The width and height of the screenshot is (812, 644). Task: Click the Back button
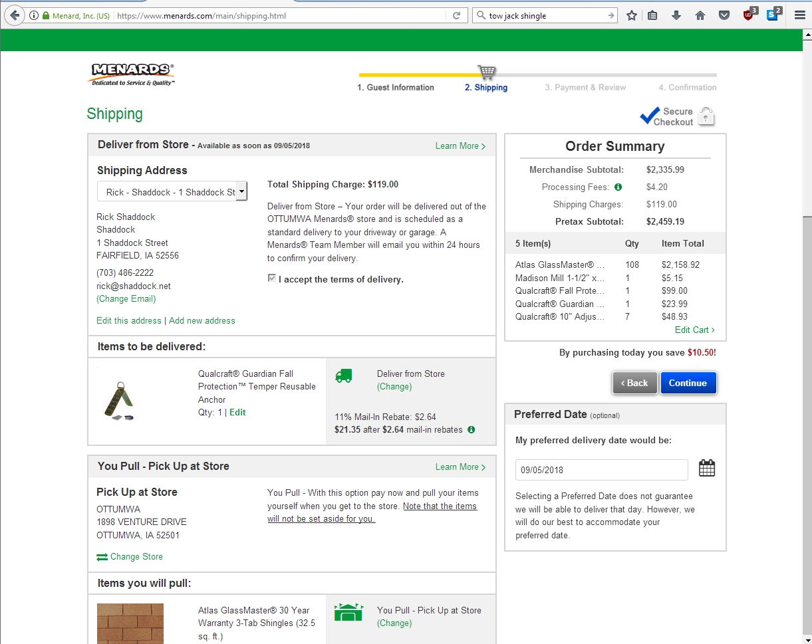point(635,383)
